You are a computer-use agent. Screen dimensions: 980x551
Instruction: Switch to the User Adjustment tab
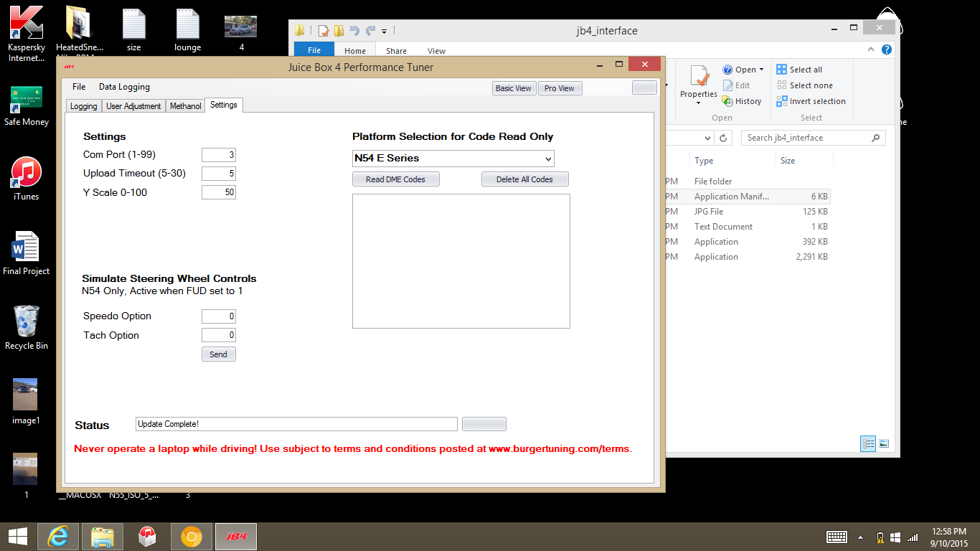point(133,106)
